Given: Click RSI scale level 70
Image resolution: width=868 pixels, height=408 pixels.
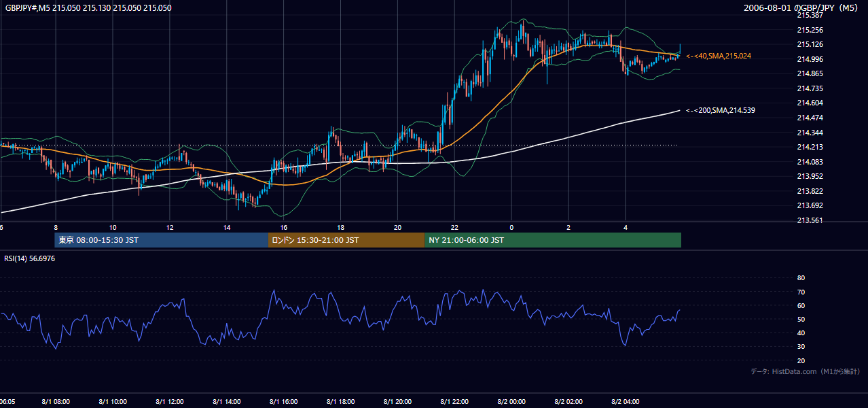Looking at the screenshot, I should pos(801,292).
